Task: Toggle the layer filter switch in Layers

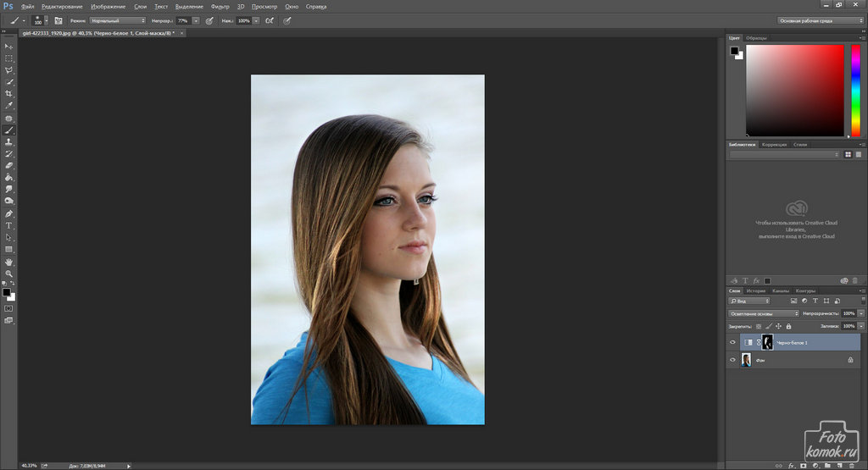Action: [x=862, y=301]
